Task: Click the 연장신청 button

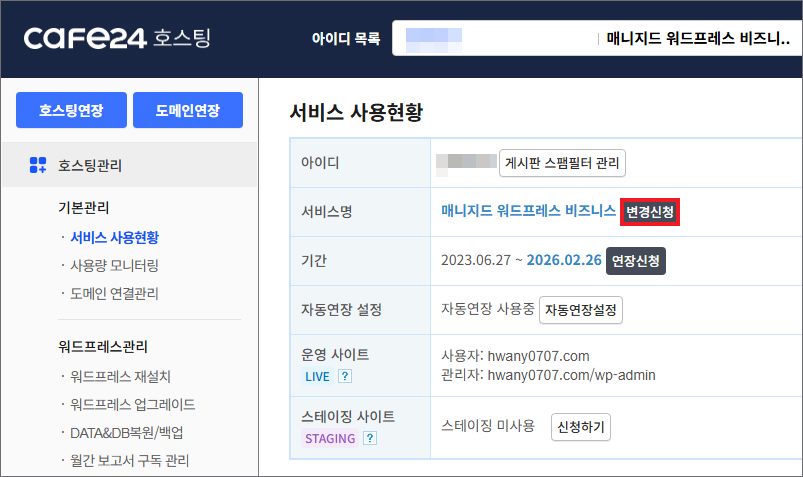Action: pyautogui.click(x=635, y=261)
